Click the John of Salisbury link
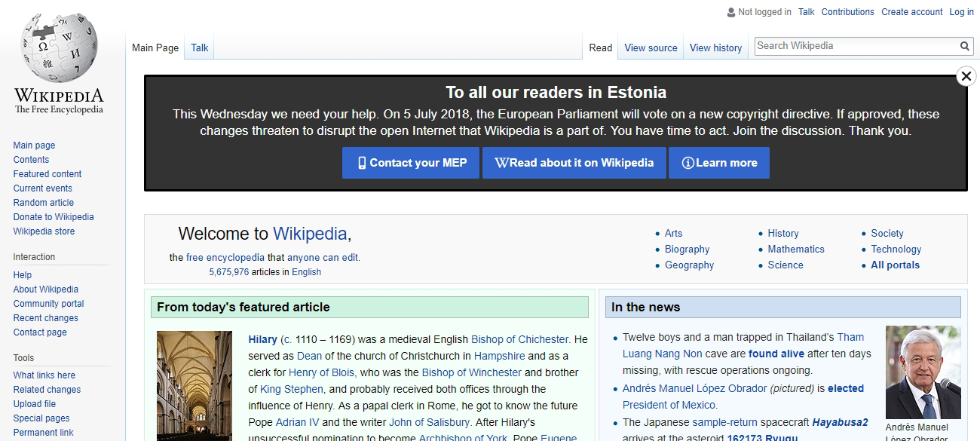The width and height of the screenshot is (980, 441). (x=430, y=423)
